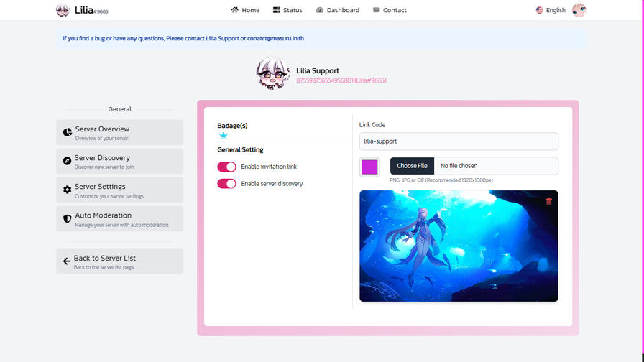The height and width of the screenshot is (362, 644).
Task: Click the compass icon for Server Discovery
Action: pos(67,161)
